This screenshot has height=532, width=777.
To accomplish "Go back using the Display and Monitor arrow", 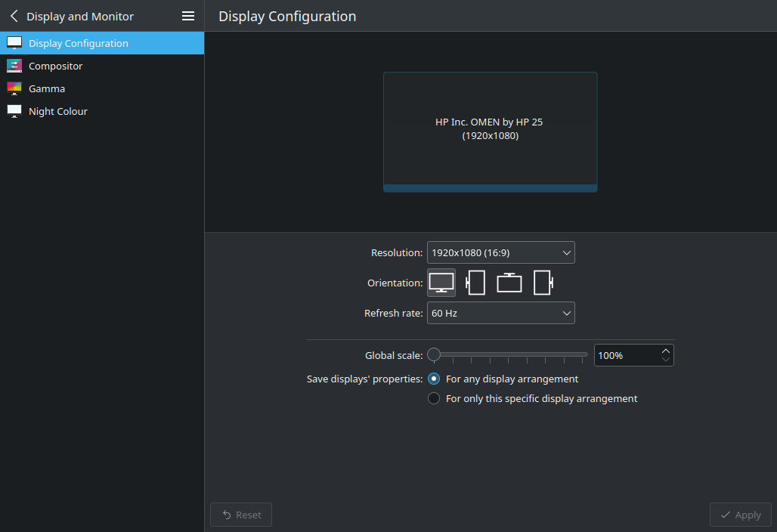I will (x=14, y=16).
